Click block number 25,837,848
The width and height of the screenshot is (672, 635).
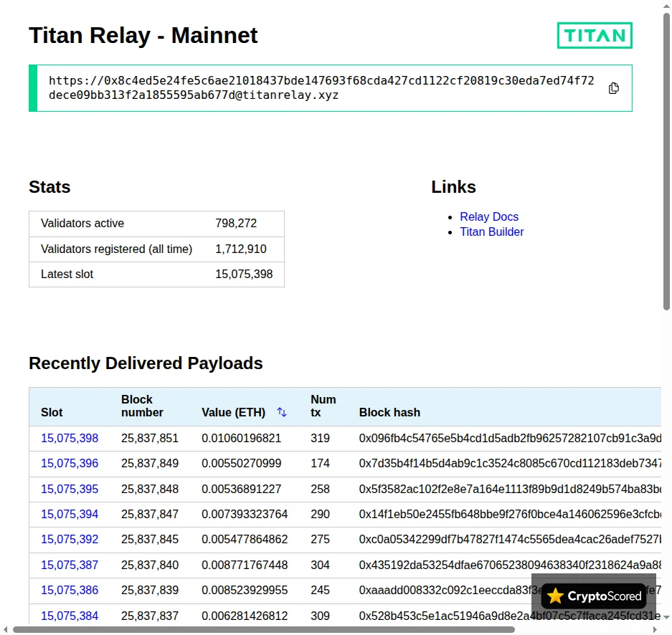click(150, 489)
